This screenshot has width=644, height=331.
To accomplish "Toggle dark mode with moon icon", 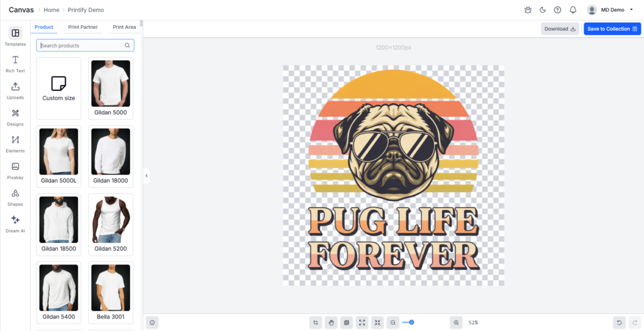I will (x=543, y=10).
